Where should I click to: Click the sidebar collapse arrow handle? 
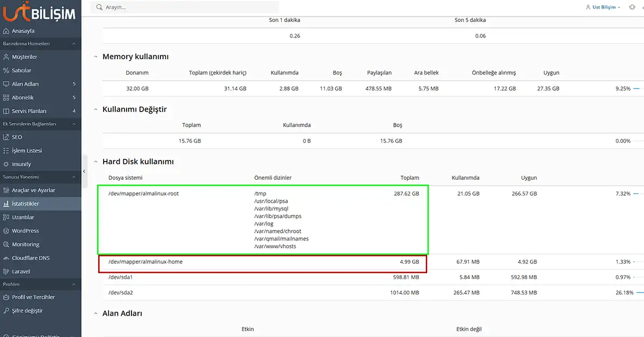pyautogui.click(x=84, y=171)
